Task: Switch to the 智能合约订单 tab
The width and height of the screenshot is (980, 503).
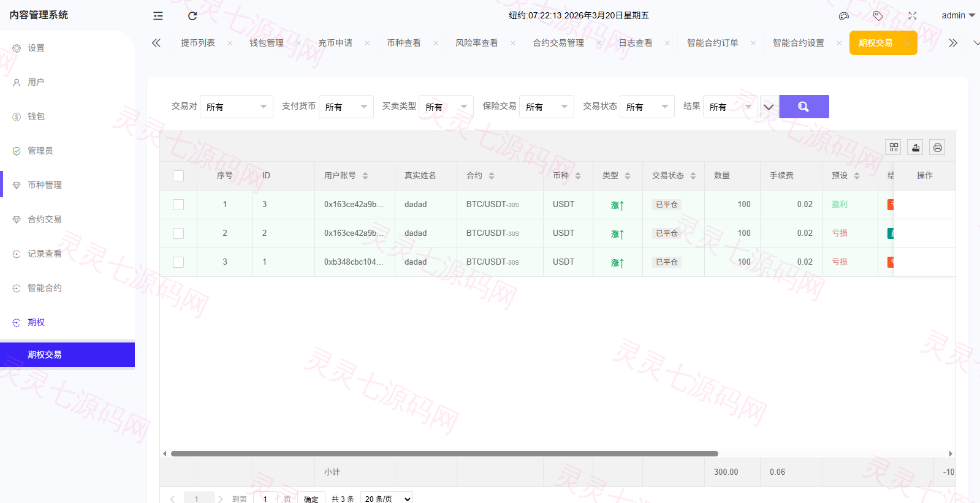Action: coord(713,43)
